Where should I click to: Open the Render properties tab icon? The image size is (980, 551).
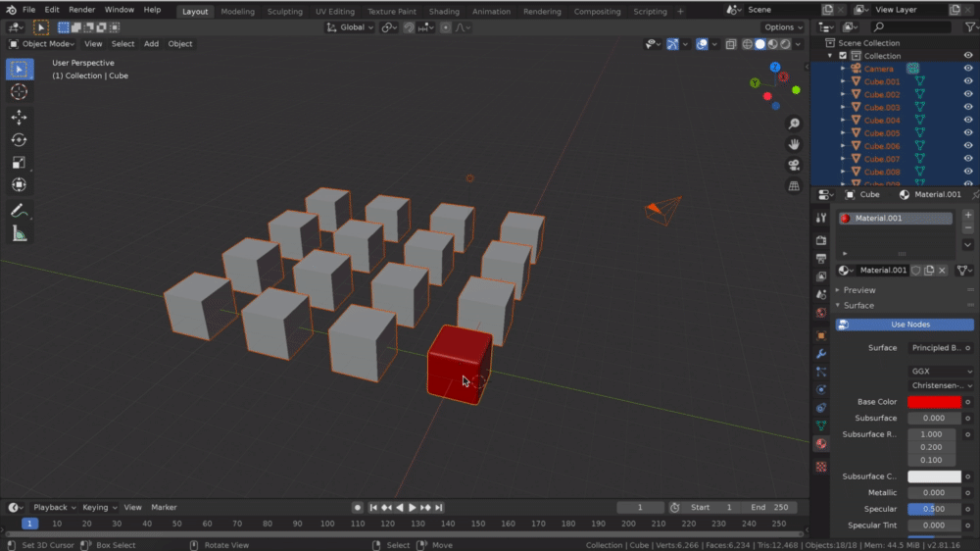pos(821,240)
